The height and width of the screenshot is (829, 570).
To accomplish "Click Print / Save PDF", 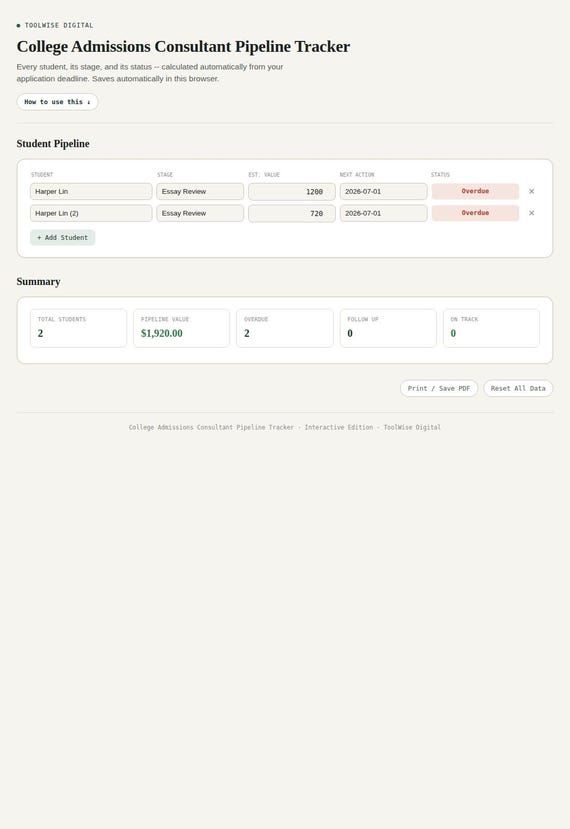I will 439,388.
